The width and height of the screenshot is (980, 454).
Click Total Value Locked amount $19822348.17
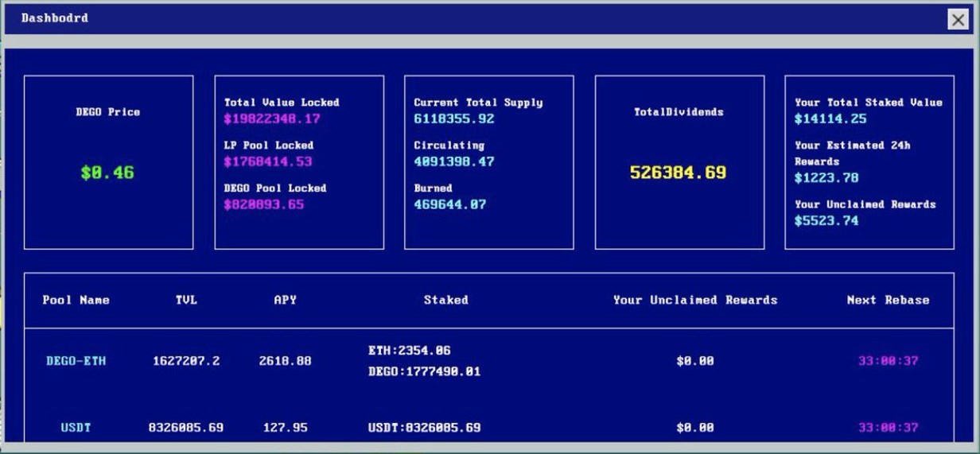[x=272, y=119]
